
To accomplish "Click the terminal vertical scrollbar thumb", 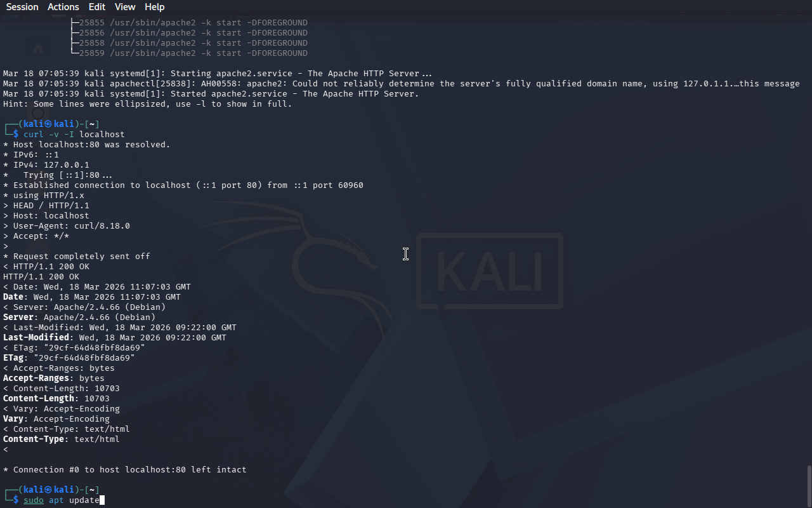I will coord(809,486).
